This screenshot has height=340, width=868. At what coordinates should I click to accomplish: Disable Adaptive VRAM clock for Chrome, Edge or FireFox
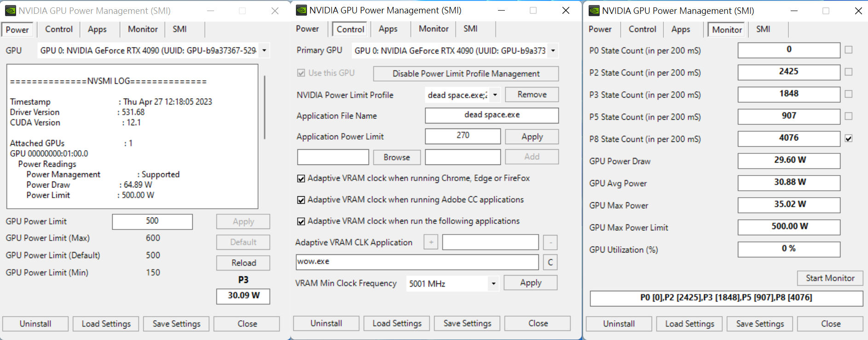(301, 179)
